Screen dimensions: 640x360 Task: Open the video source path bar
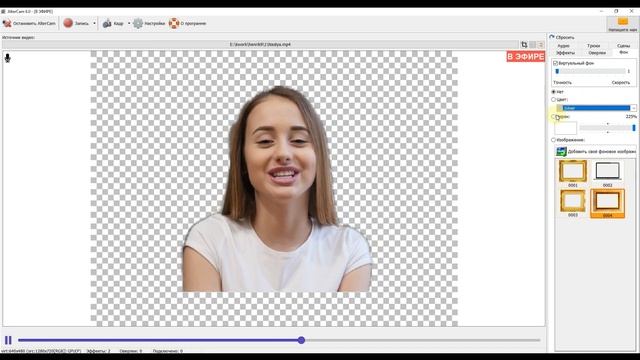pyautogui.click(x=260, y=44)
